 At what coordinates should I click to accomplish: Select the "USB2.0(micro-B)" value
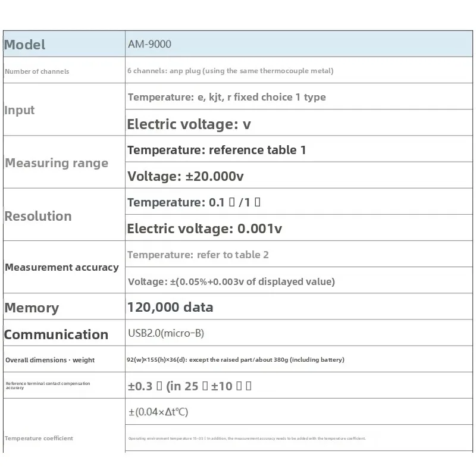pyautogui.click(x=166, y=333)
